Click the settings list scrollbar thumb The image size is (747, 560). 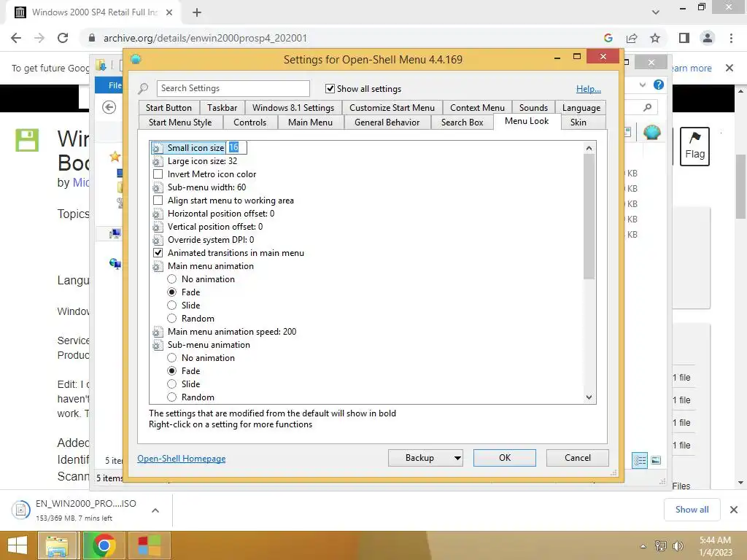589,217
